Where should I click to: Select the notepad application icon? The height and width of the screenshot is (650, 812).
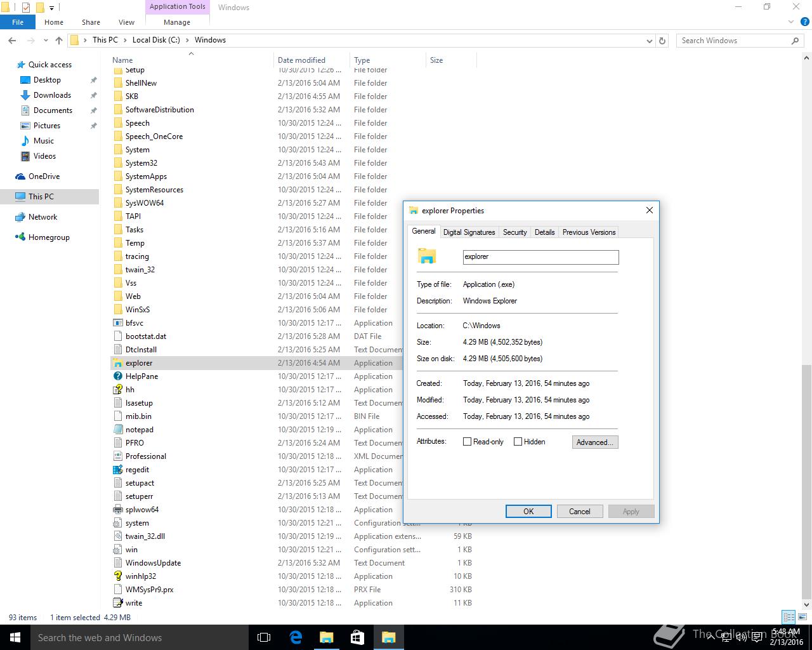click(x=117, y=430)
